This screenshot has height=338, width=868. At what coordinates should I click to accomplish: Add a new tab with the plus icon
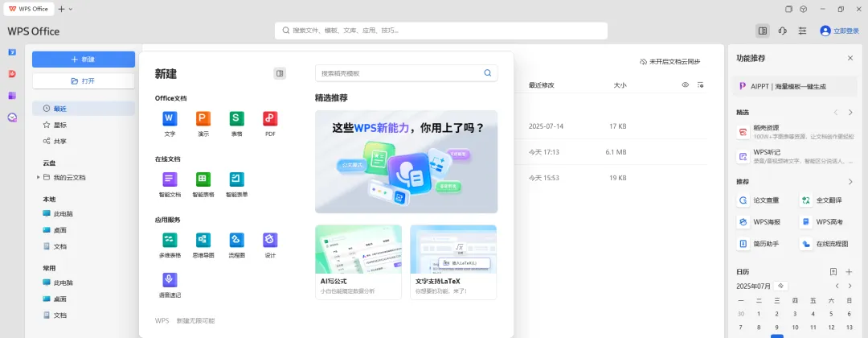pos(61,9)
